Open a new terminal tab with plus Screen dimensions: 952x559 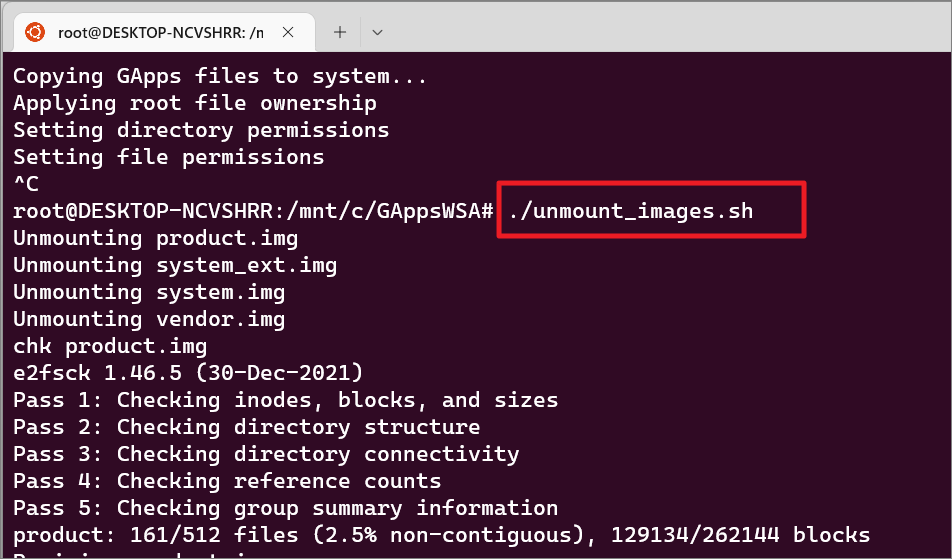pyautogui.click(x=340, y=32)
